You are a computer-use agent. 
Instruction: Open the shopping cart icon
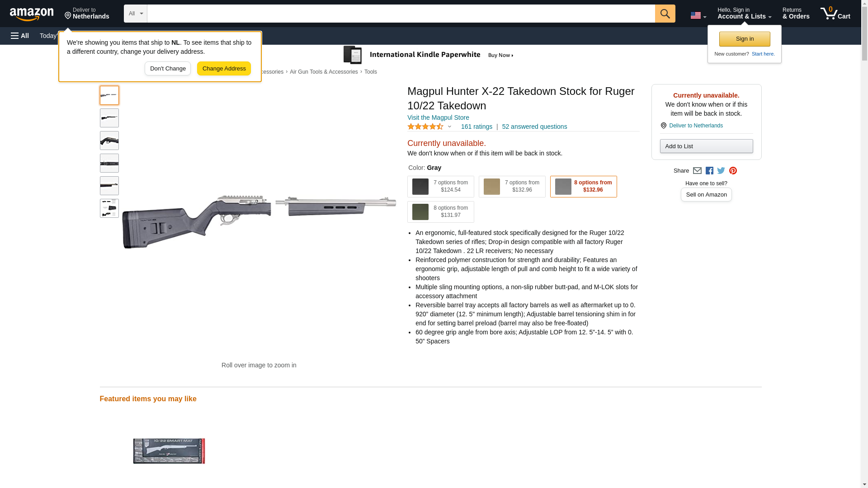(x=835, y=14)
